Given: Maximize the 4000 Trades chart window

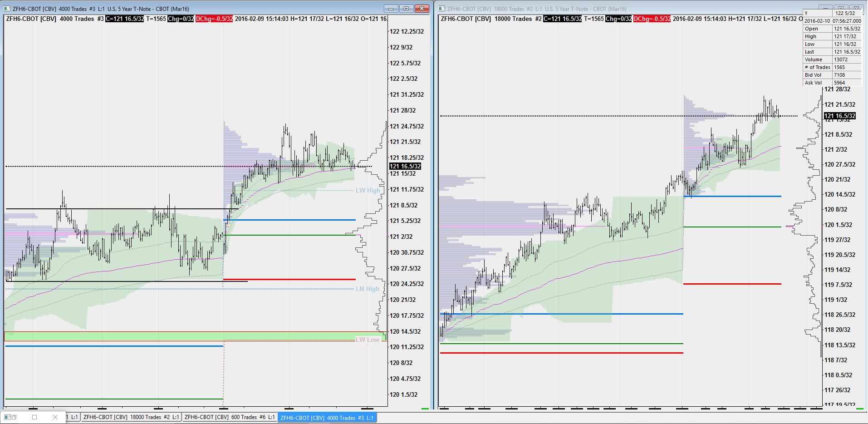Looking at the screenshot, I should click(x=406, y=9).
